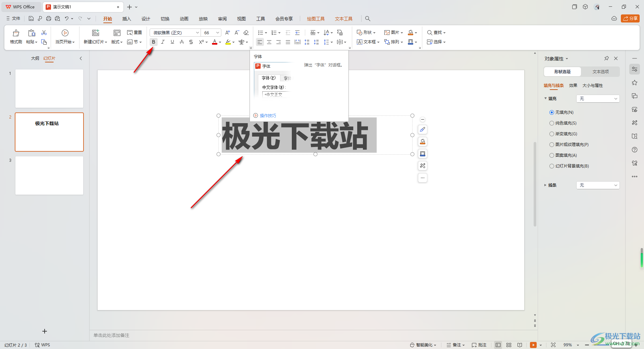Toggle Italic formatting button
The height and width of the screenshot is (349, 644).
tap(163, 42)
